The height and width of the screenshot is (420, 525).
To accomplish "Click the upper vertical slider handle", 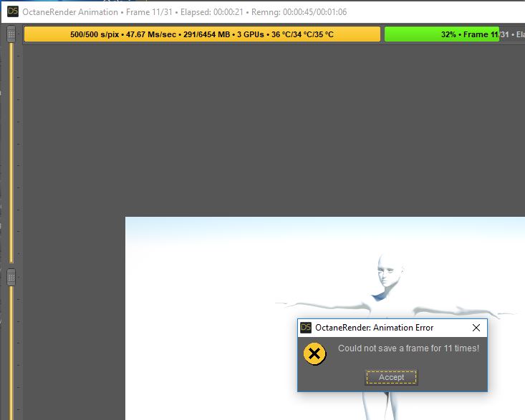I will (x=11, y=34).
